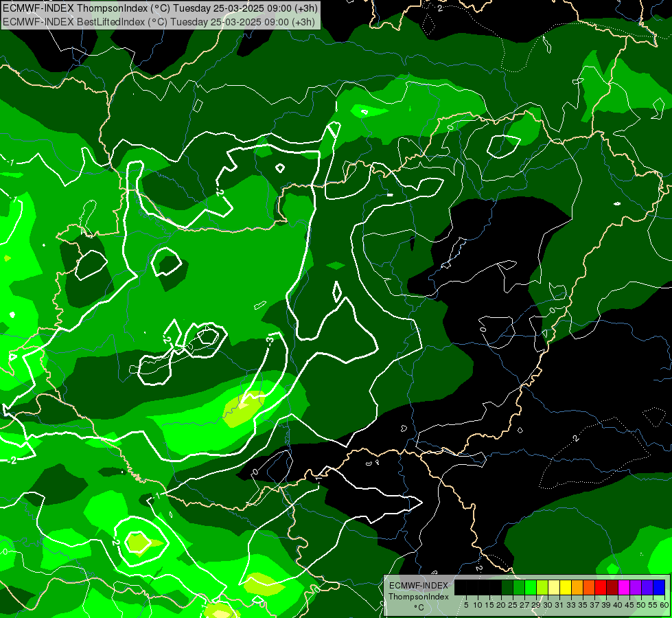The height and width of the screenshot is (618, 672).
Task: Click the legend tick value 33
Action: 571,605
